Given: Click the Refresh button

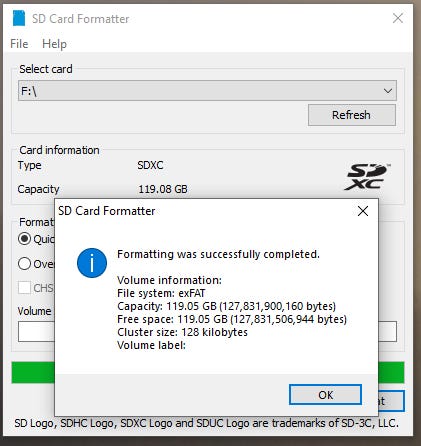Looking at the screenshot, I should [352, 115].
